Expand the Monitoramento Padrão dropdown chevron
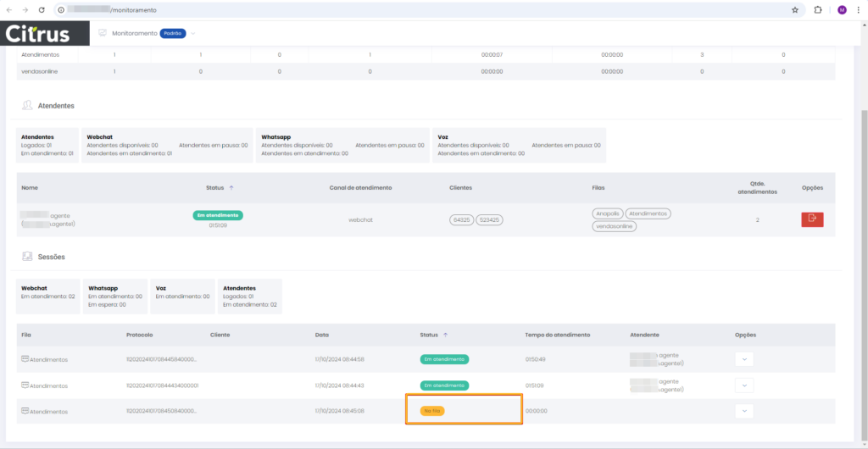Viewport: 868px width, 449px height. [193, 33]
